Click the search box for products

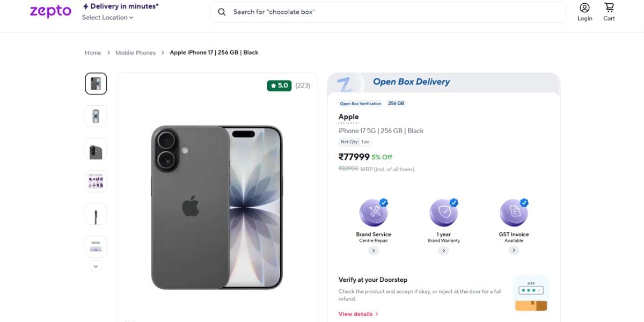pos(388,12)
